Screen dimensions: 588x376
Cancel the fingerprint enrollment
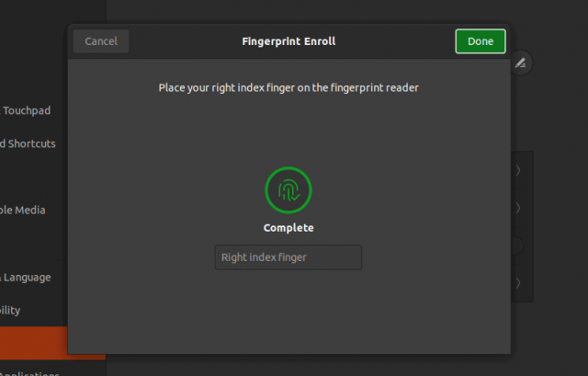(x=101, y=41)
